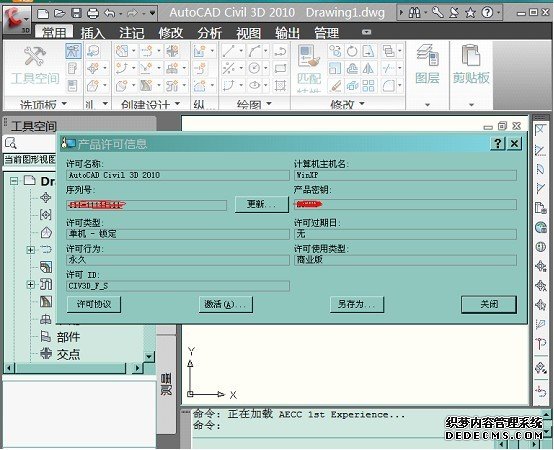Viewport: 554px width, 450px height.
Task: Click Toolspace vertical scrollbar down arrow
Action: (x=149, y=357)
